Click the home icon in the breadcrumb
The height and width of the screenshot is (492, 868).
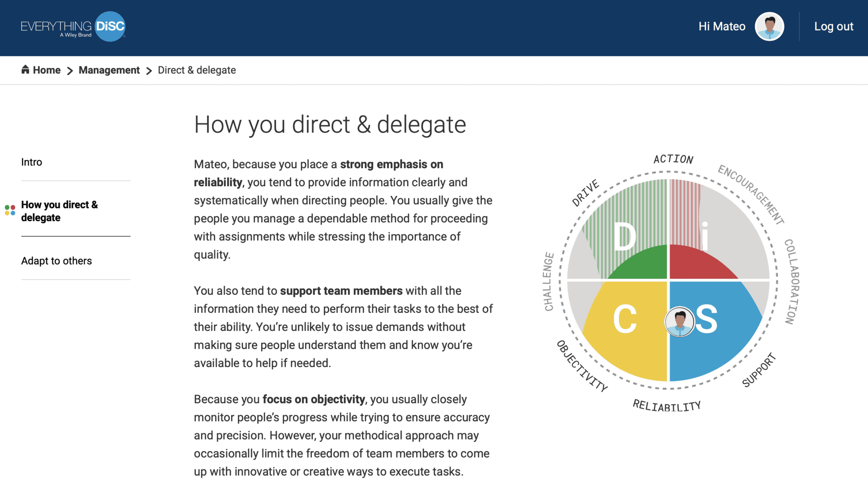pyautogui.click(x=26, y=69)
